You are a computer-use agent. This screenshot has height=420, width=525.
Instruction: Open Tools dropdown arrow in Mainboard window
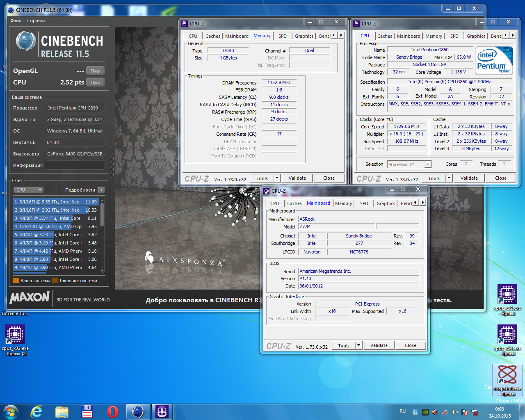pyautogui.click(x=359, y=345)
